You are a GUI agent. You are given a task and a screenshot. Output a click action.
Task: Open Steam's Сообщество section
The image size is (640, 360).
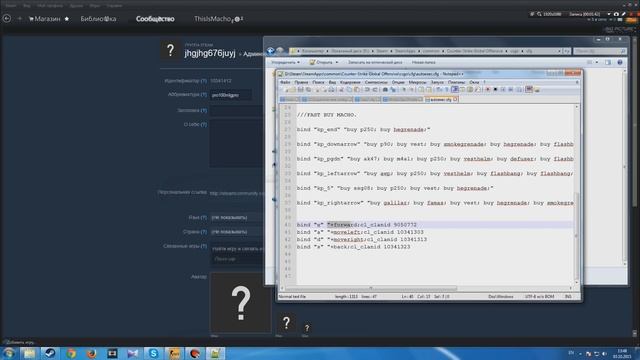pos(155,19)
